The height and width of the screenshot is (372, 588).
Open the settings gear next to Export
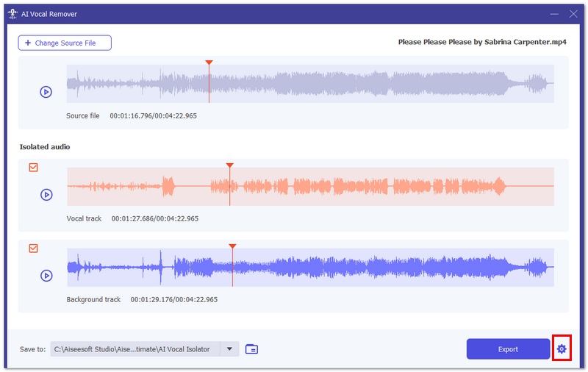[x=562, y=349]
